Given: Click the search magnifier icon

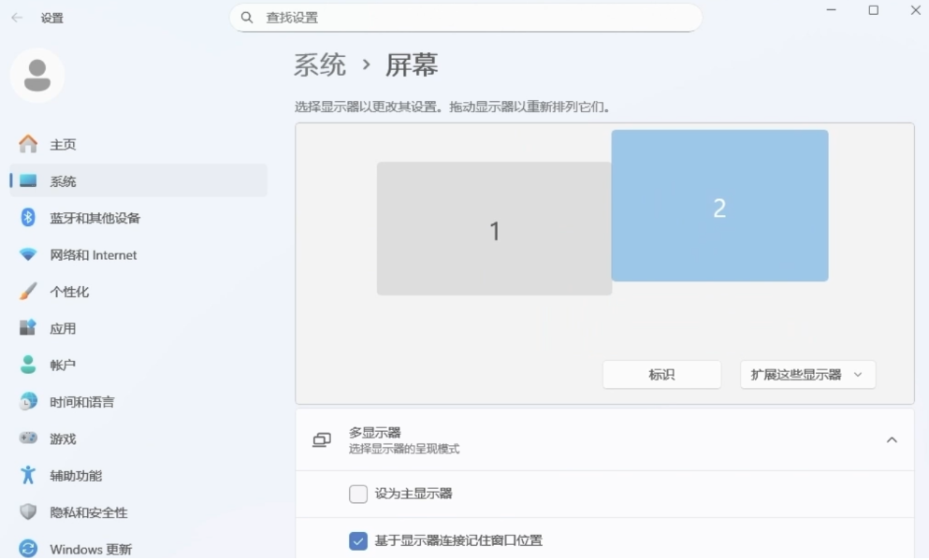Looking at the screenshot, I should click(247, 18).
